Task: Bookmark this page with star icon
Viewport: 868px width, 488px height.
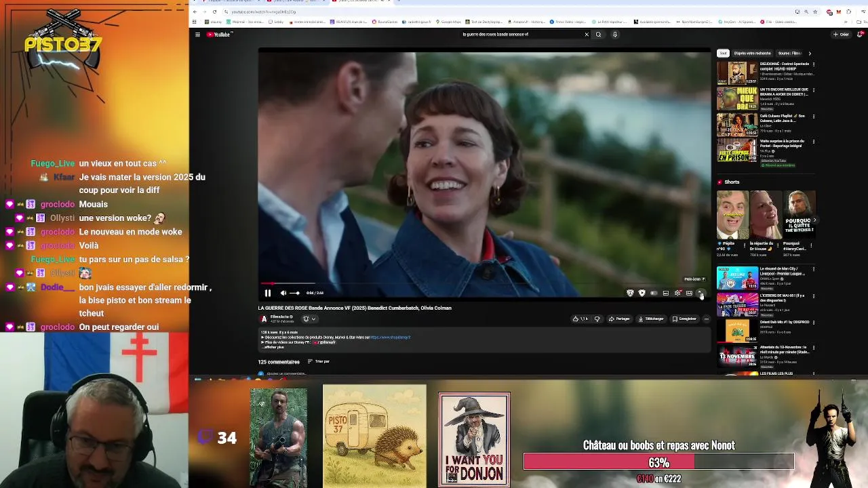Action: [814, 12]
